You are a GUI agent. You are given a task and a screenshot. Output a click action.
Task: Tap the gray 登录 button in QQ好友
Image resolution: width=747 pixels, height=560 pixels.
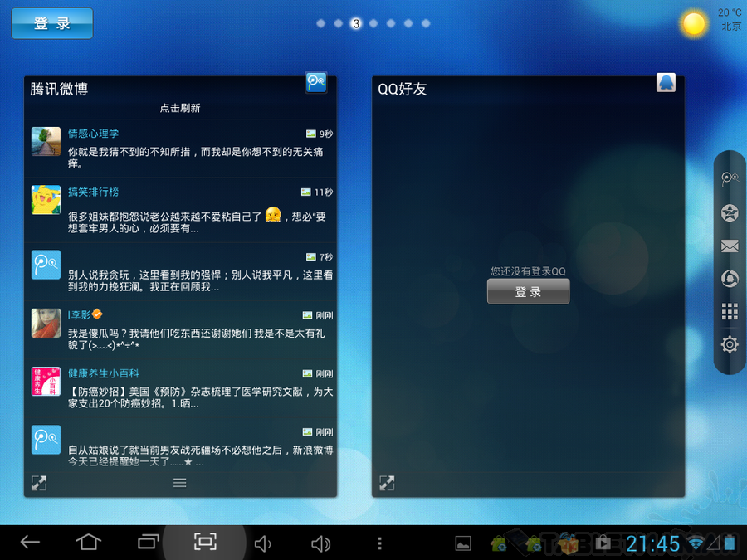[x=528, y=291]
